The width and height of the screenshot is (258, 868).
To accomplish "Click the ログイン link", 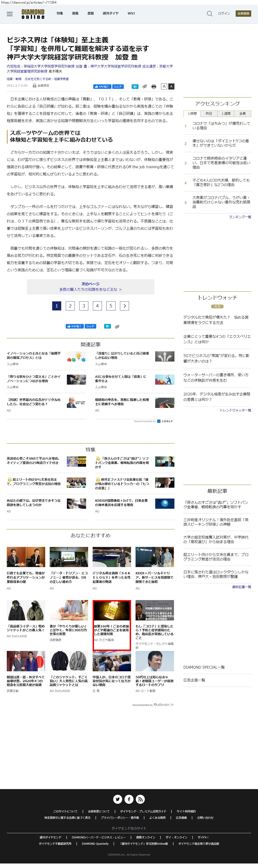I will (x=224, y=14).
